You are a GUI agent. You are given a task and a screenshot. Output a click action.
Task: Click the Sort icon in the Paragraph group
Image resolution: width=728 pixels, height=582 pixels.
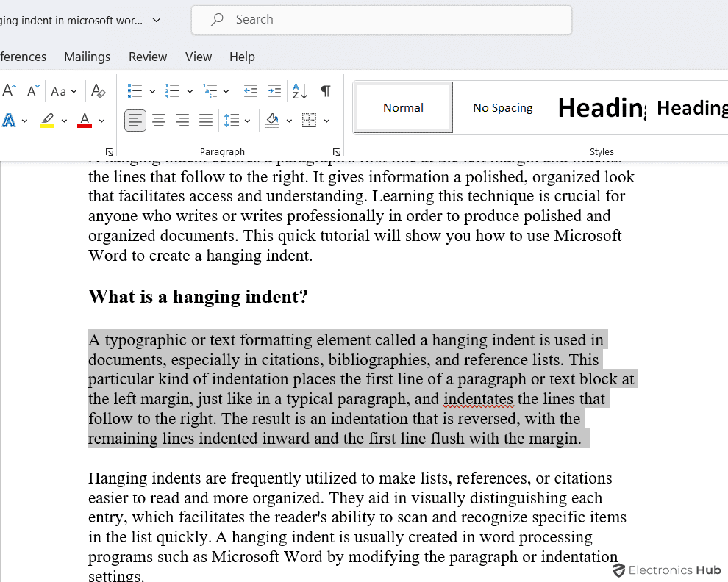pyautogui.click(x=299, y=90)
